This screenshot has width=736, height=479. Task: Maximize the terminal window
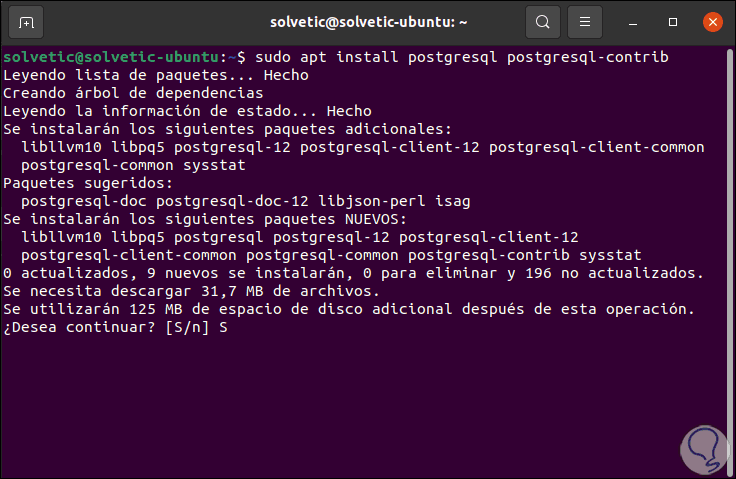675,21
